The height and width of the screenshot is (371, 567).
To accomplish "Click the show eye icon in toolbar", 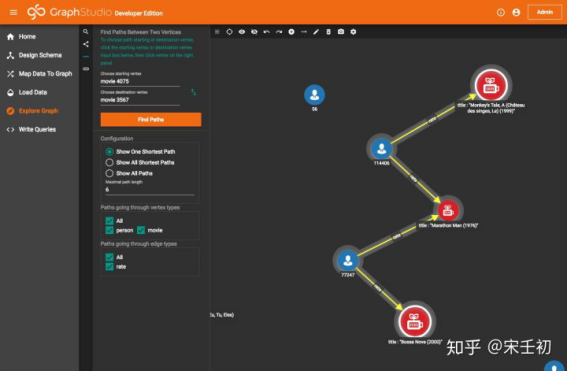I will pos(242,32).
